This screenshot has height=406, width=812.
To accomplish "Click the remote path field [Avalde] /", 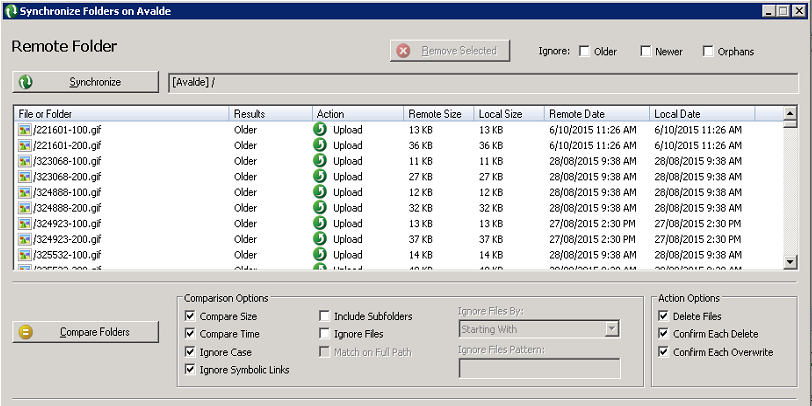I will [483, 83].
